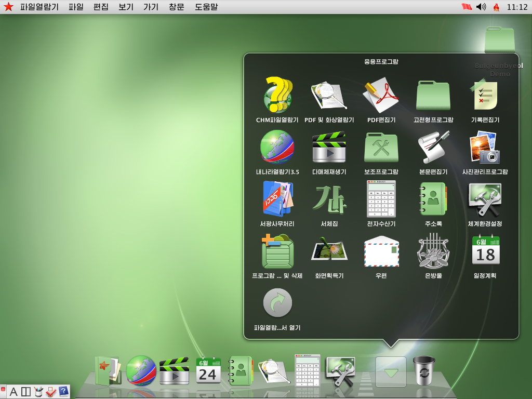The height and width of the screenshot is (399, 532).
Task: Open the CHM파일열람기 app
Action: (x=277, y=96)
